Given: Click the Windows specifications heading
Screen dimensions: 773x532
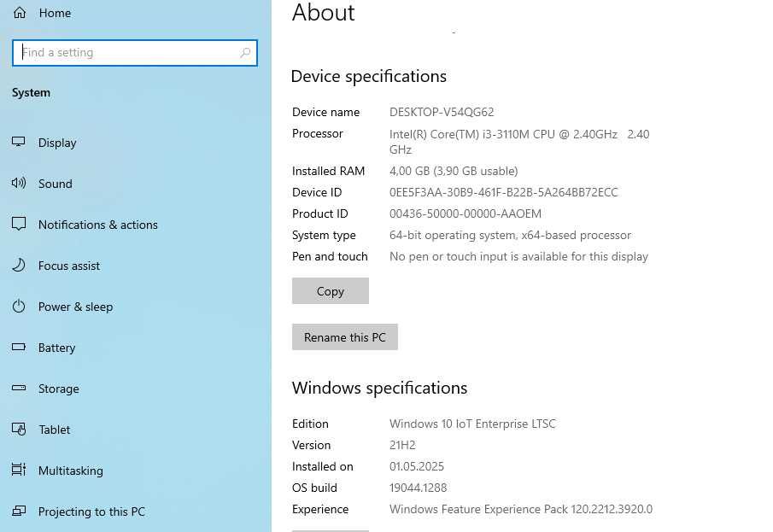Looking at the screenshot, I should [379, 388].
